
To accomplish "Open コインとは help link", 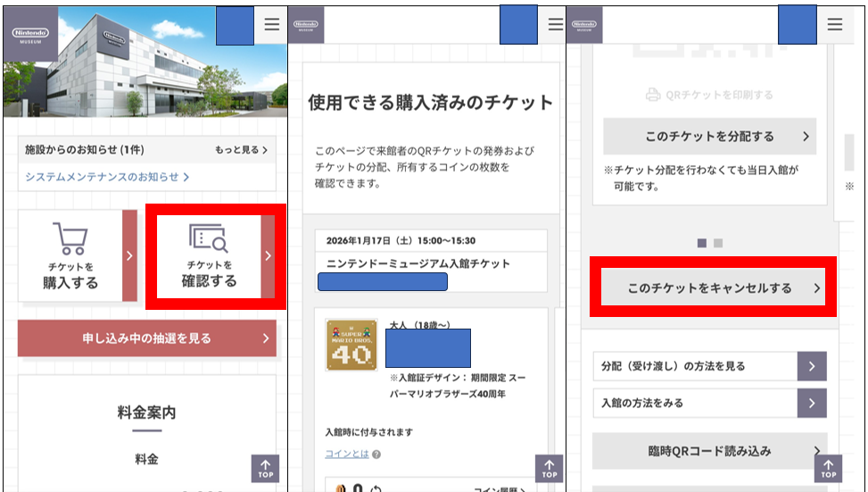I will click(x=346, y=454).
